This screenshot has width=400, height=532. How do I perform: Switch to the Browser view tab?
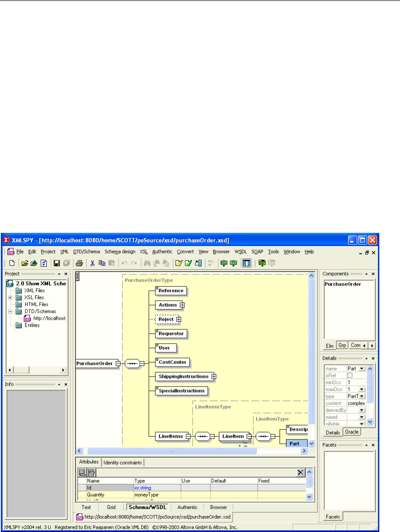pos(219,507)
